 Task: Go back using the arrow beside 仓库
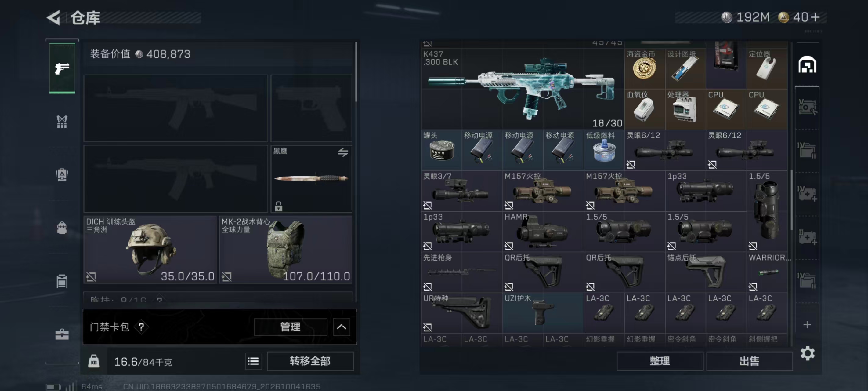[54, 17]
